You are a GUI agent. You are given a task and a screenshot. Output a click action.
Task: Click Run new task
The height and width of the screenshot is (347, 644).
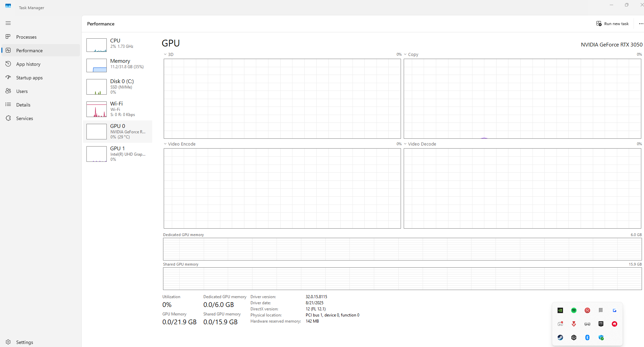pos(612,24)
